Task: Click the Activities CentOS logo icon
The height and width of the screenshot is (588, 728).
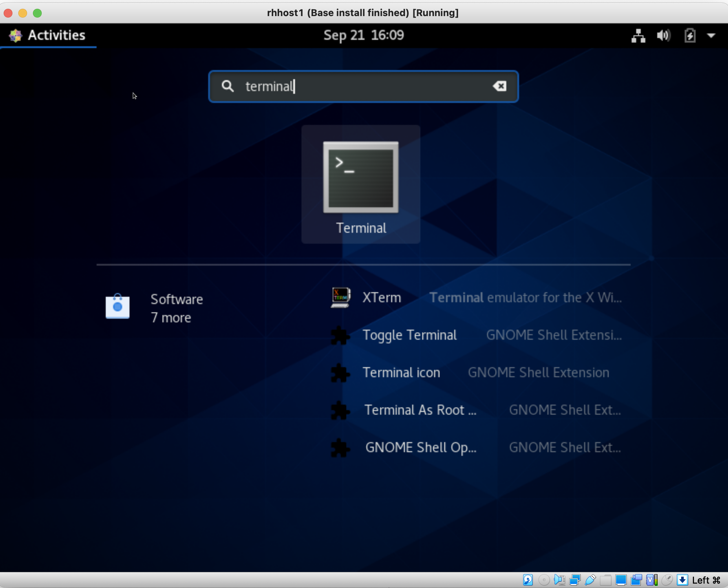Action: pos(15,35)
